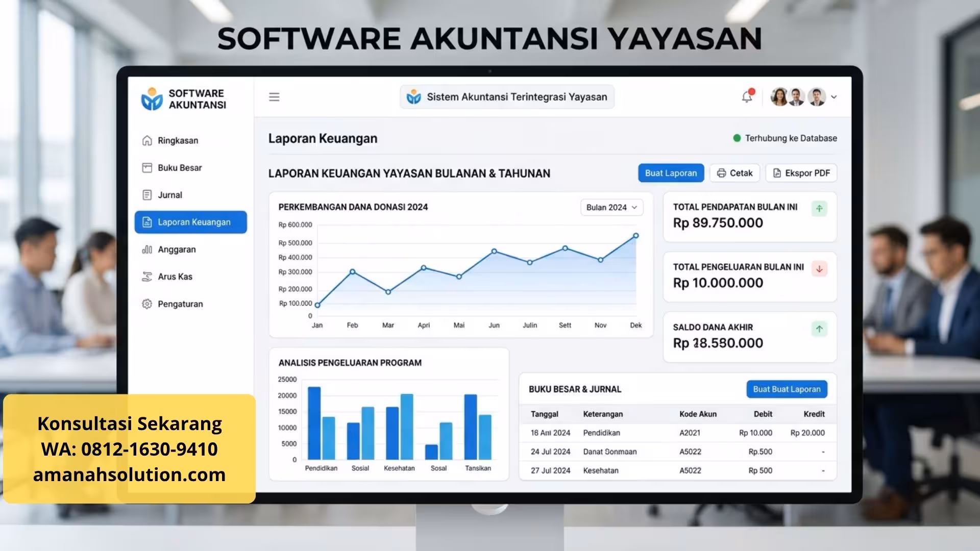The height and width of the screenshot is (551, 980).
Task: Click the dark blue Tansikan bar
Action: point(471,427)
